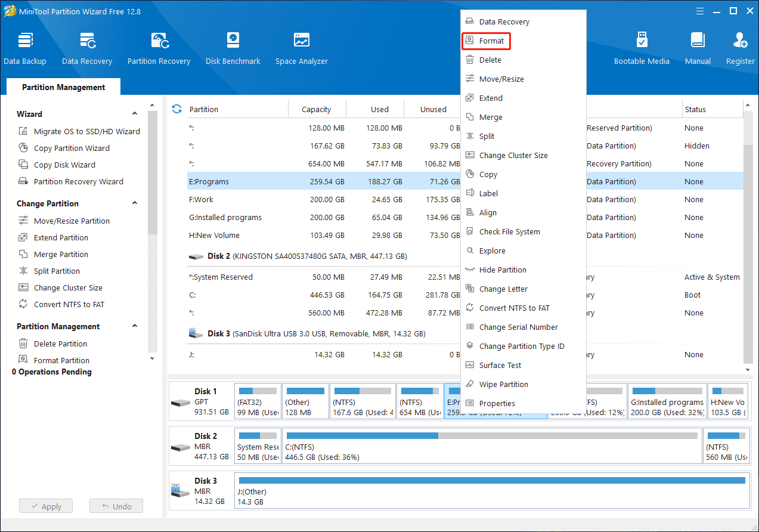The width and height of the screenshot is (759, 532).
Task: Collapse the Change Partition section
Action: point(134,203)
